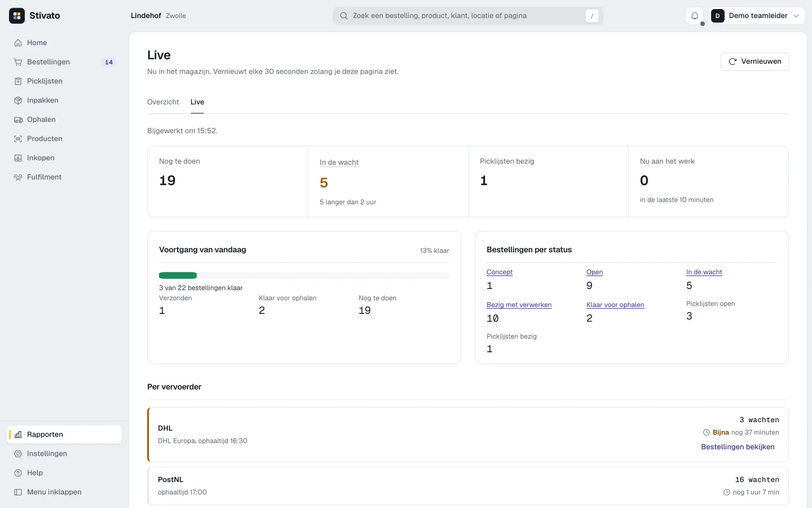Image resolution: width=812 pixels, height=508 pixels.
Task: Click the Inpakken box icon
Action: coord(18,100)
